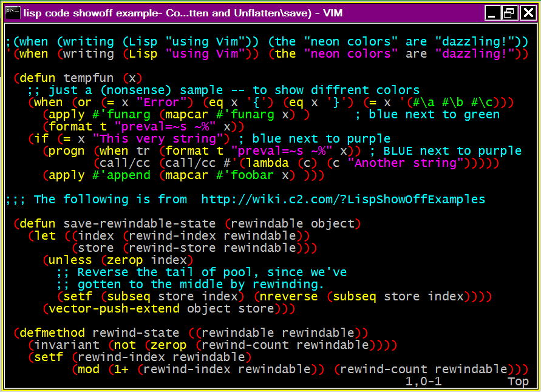Click the '1,0-1' cursor position indicator
The width and height of the screenshot is (541, 392).
[x=424, y=381]
